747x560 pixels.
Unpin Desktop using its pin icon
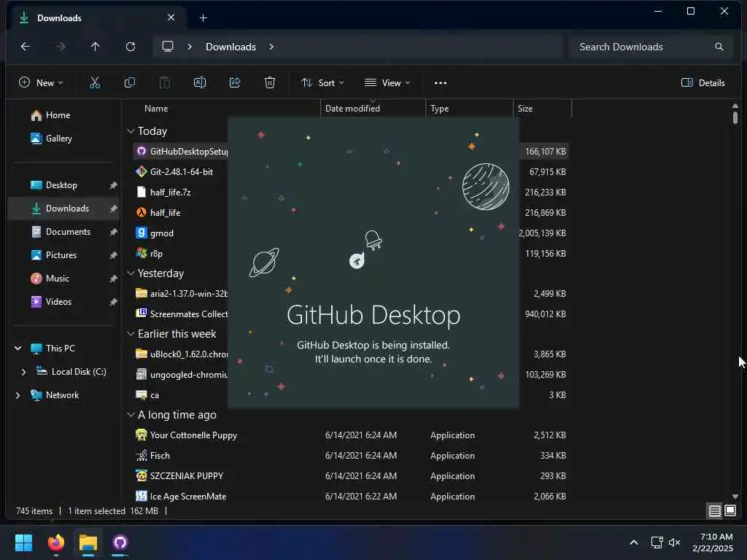113,185
